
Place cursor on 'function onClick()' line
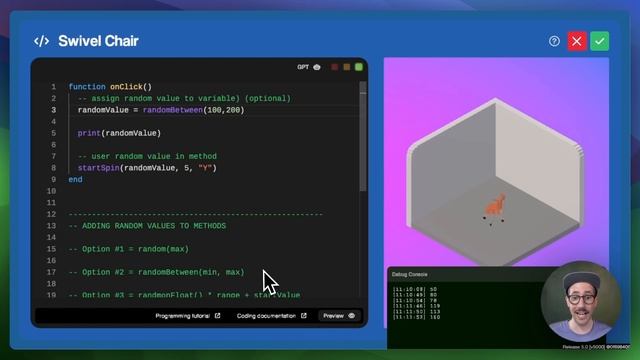pos(110,87)
